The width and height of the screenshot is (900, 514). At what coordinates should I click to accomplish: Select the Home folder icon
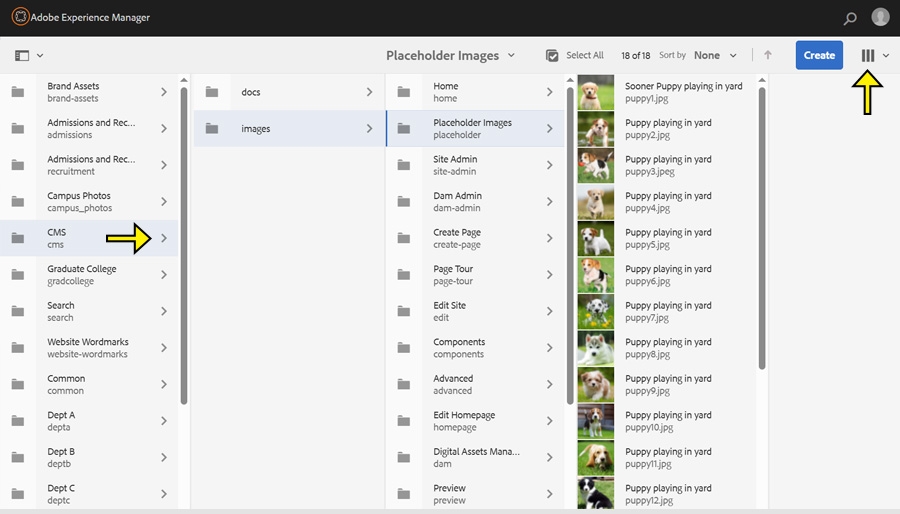[x=404, y=92]
